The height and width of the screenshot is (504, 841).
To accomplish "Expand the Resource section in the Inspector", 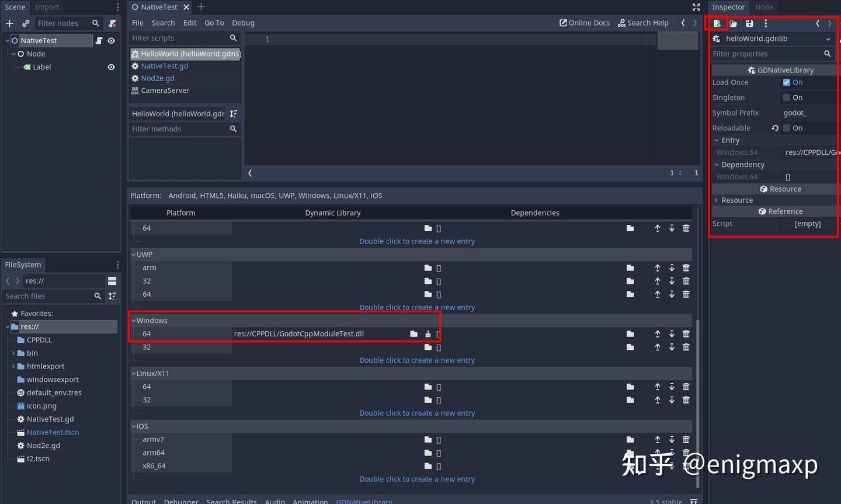I will 717,200.
